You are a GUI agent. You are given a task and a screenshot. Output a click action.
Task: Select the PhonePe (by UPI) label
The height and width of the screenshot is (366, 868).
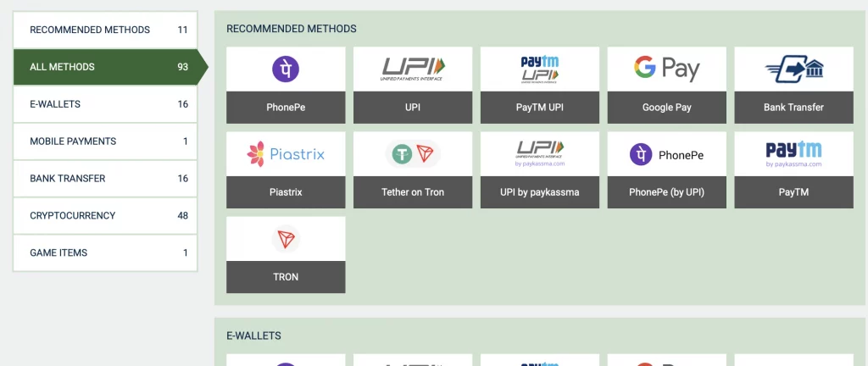pos(666,192)
